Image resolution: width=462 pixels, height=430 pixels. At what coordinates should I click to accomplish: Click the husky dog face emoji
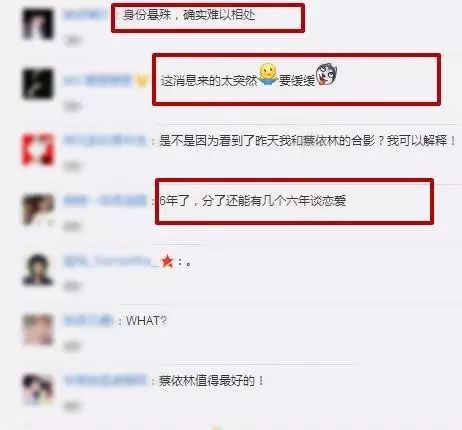pos(326,74)
